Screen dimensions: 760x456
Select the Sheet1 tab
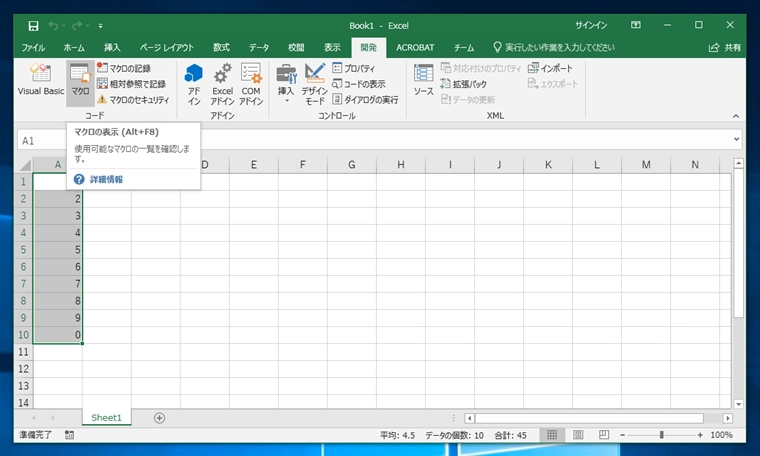point(107,418)
